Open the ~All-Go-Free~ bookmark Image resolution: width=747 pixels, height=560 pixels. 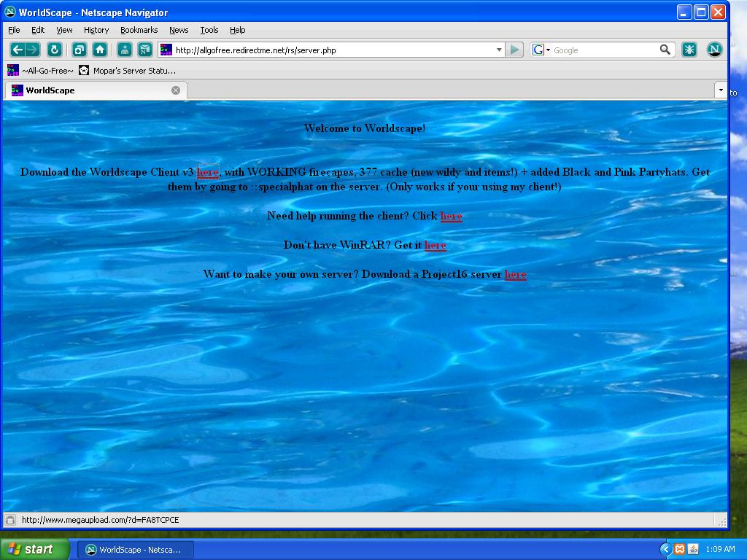(x=40, y=71)
